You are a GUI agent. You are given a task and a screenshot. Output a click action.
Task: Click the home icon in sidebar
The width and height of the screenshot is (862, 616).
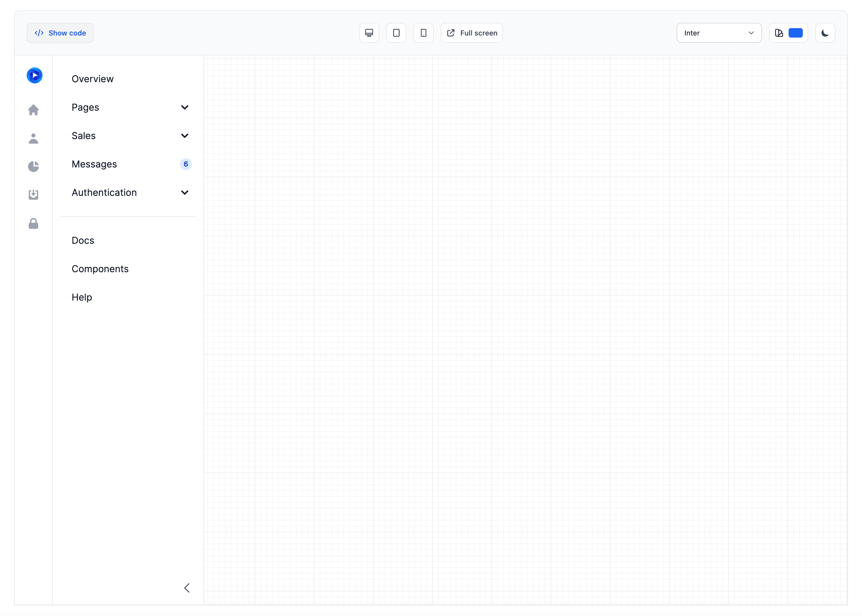click(x=33, y=110)
